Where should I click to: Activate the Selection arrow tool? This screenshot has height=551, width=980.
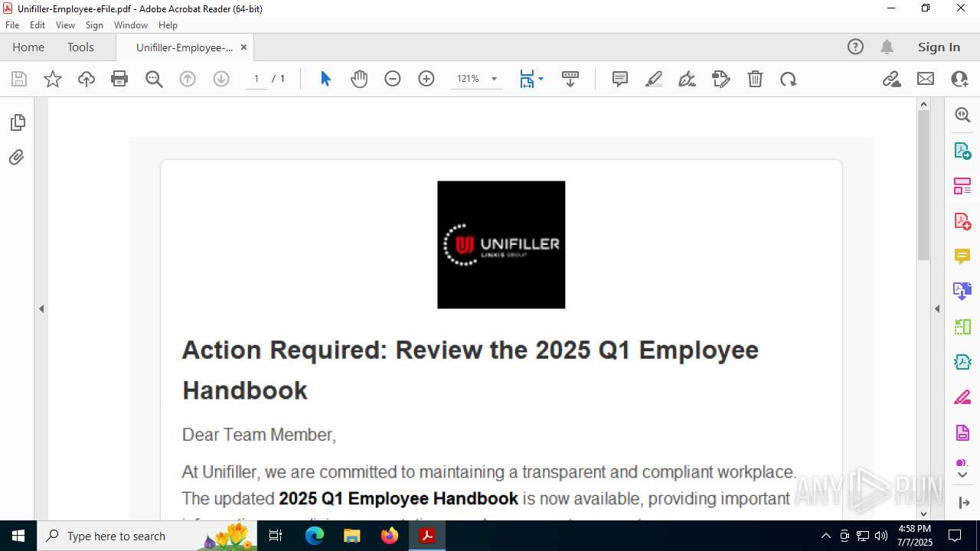click(x=325, y=79)
